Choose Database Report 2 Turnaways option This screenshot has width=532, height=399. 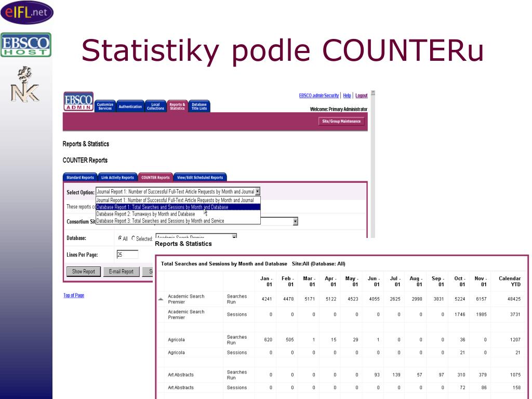[178, 214]
